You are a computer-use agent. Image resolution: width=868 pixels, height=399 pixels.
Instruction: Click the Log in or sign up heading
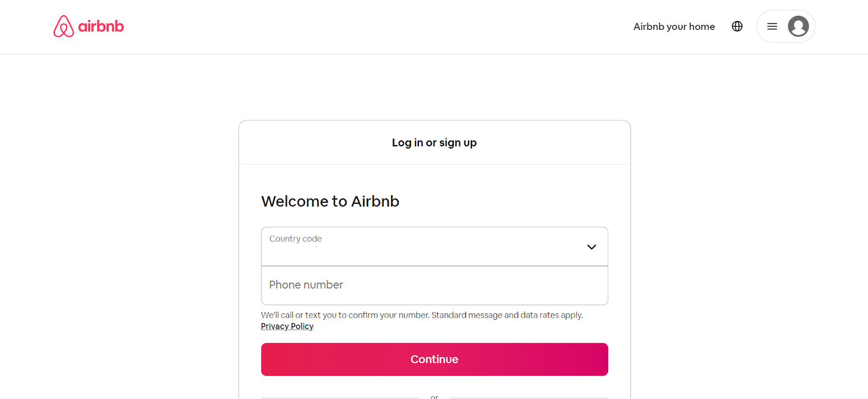pos(434,143)
